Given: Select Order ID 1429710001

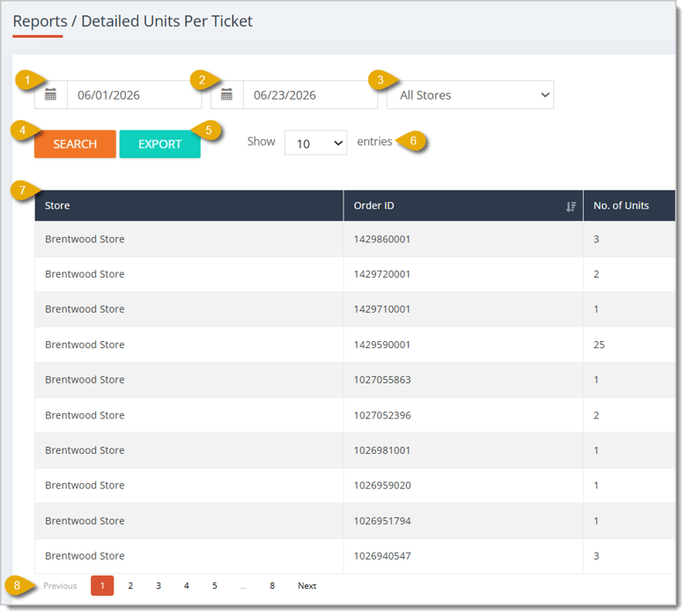Looking at the screenshot, I should (x=382, y=309).
